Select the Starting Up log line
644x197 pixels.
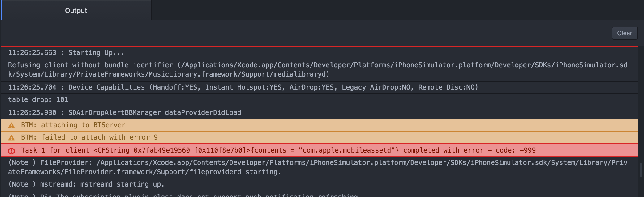[320, 53]
